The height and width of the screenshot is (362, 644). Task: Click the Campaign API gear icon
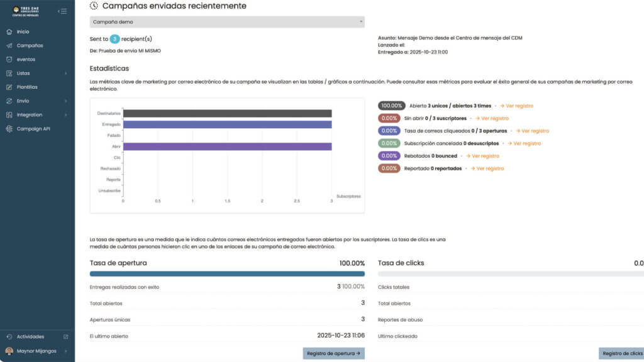[x=9, y=128]
